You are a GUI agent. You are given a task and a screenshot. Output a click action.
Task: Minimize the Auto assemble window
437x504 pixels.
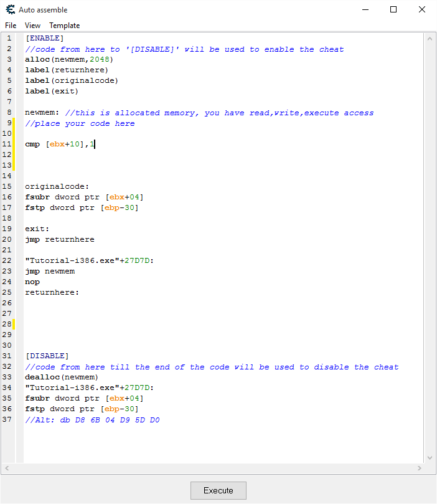click(364, 10)
